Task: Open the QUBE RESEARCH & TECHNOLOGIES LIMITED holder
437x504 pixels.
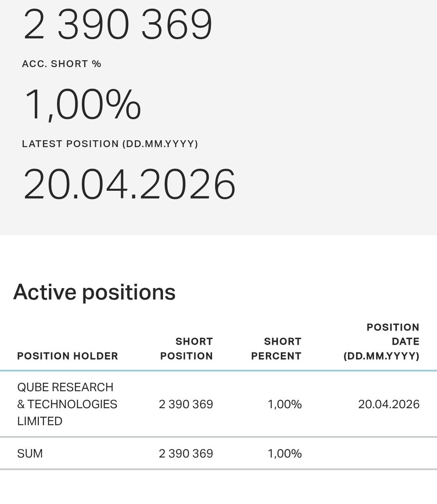Action: click(67, 404)
